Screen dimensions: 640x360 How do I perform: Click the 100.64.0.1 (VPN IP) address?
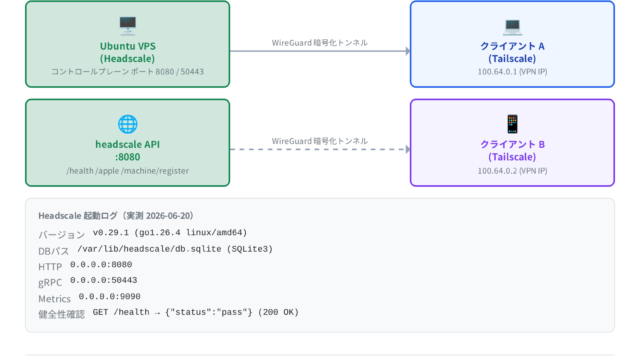click(x=512, y=72)
